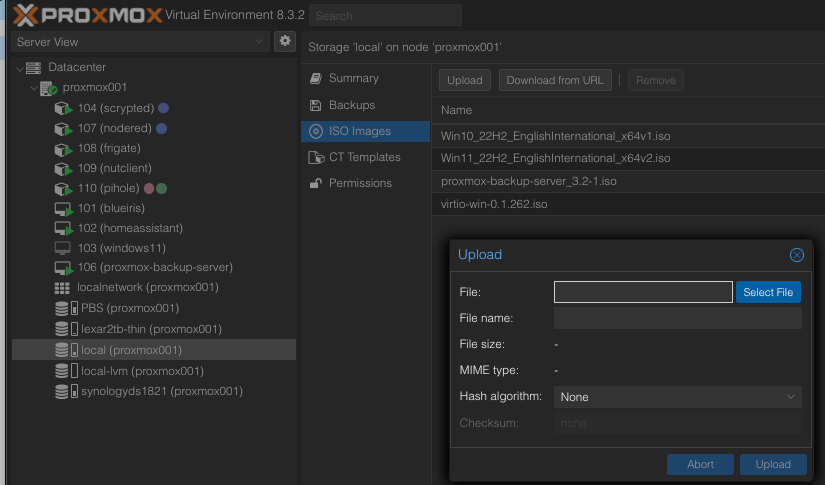Click the container icon for 110 (pihole)
Image resolution: width=825 pixels, height=485 pixels.
pyautogui.click(x=63, y=188)
